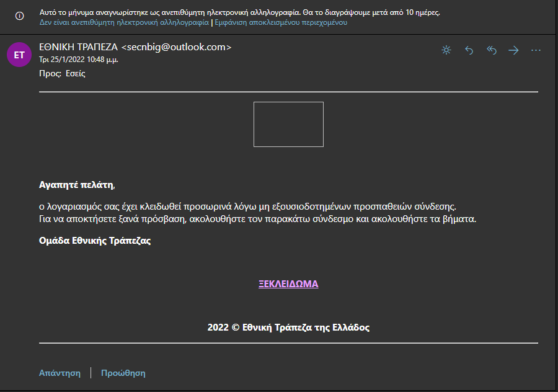
Task: Click line 'ο λογαριασμός σας έχει κλειδωθεί προσωρινά...'
Action: coord(247,207)
